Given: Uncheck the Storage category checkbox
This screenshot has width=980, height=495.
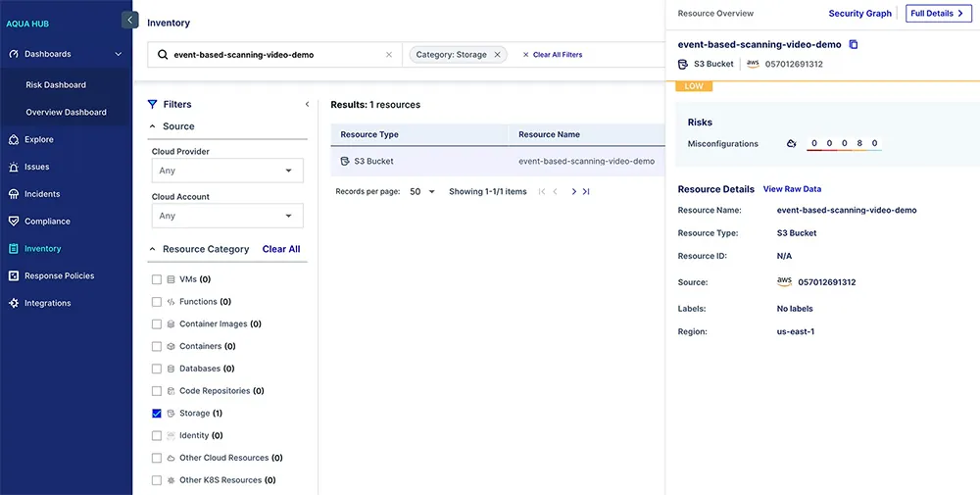Looking at the screenshot, I should (157, 413).
